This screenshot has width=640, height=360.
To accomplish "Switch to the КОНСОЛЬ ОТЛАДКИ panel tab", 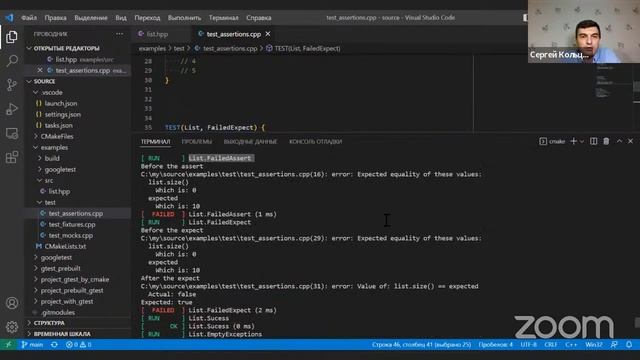I will point(316,142).
